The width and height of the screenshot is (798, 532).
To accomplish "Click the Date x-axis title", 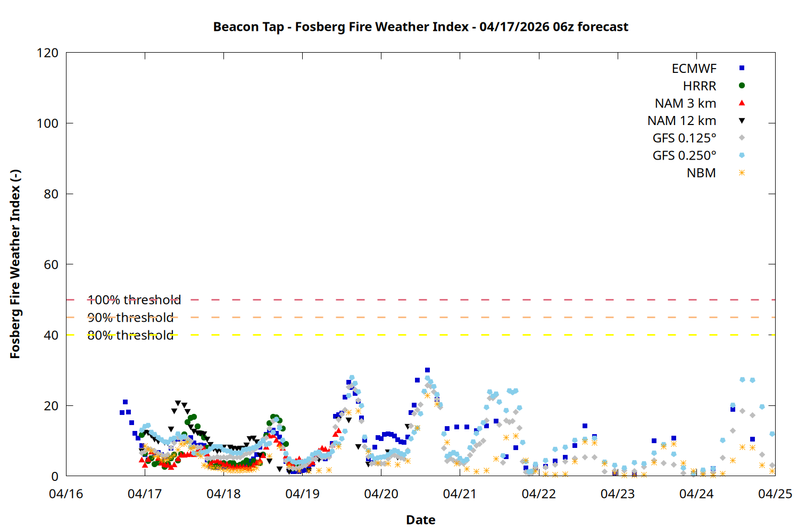I will (420, 520).
